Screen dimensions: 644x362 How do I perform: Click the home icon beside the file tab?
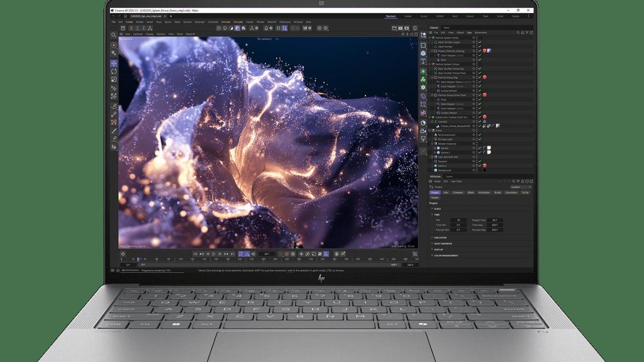pyautogui.click(x=125, y=16)
